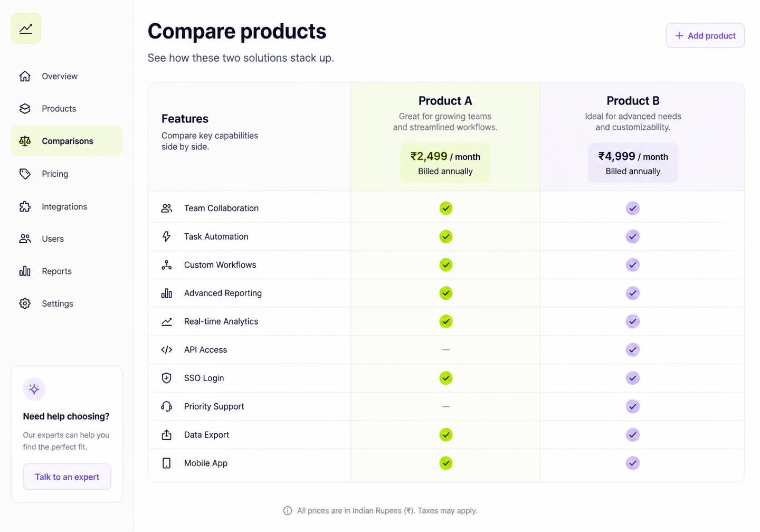Select Product A ₹2,499 price badge

coord(445,163)
